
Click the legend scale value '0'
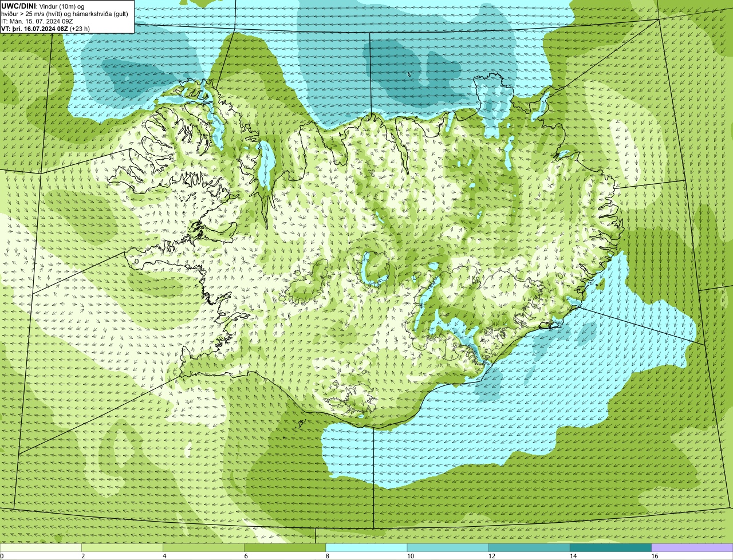pyautogui.click(x=2, y=556)
